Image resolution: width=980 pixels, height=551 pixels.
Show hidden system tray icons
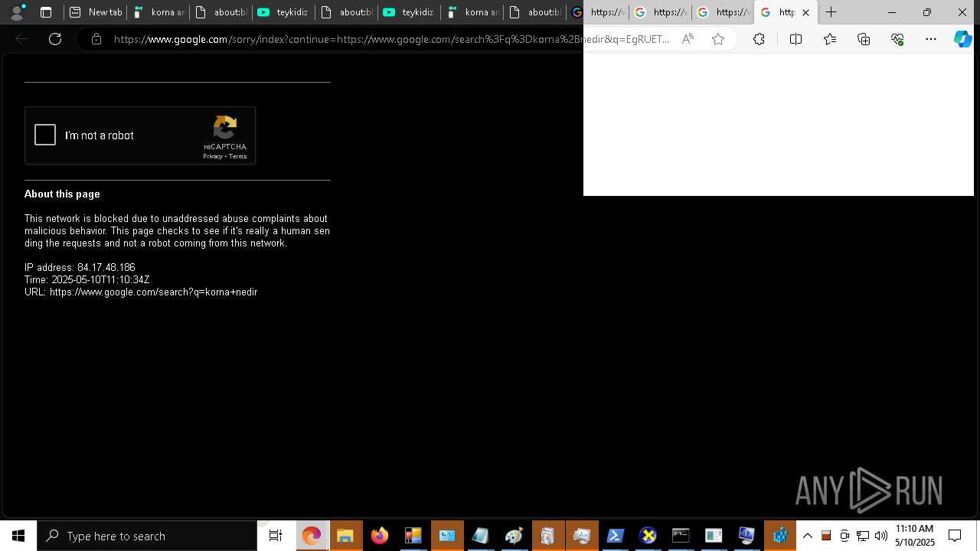coord(807,536)
